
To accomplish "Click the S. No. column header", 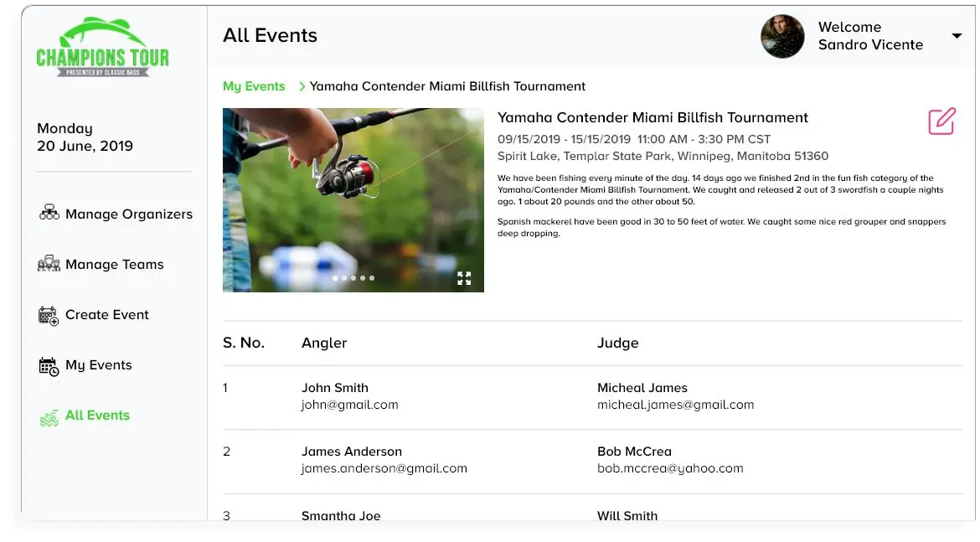I will coord(244,343).
